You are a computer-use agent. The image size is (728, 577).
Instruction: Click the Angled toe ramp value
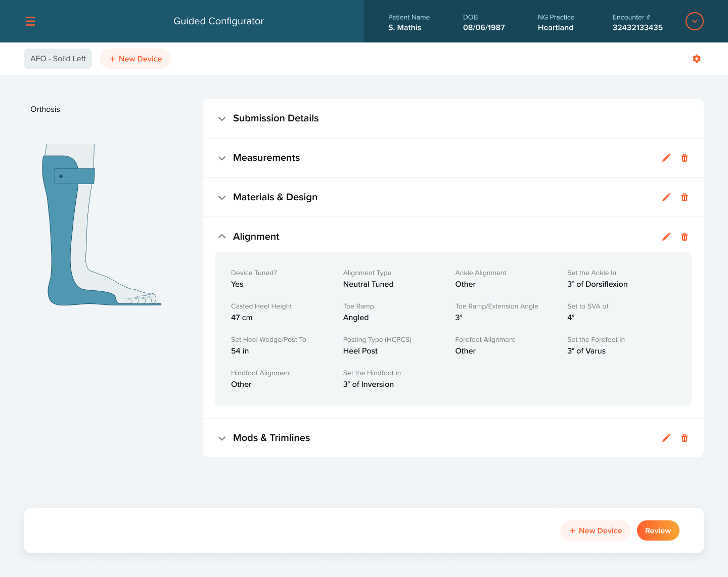pyautogui.click(x=356, y=318)
